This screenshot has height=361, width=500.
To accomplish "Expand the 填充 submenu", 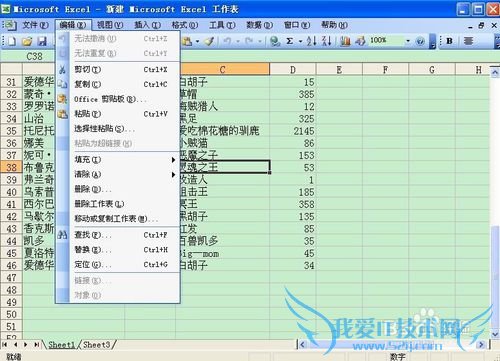I will tap(118, 160).
